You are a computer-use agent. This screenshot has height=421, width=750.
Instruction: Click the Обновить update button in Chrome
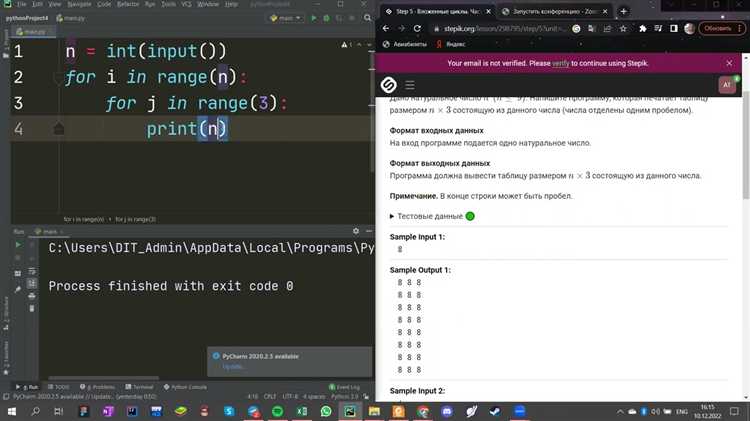(x=721, y=29)
